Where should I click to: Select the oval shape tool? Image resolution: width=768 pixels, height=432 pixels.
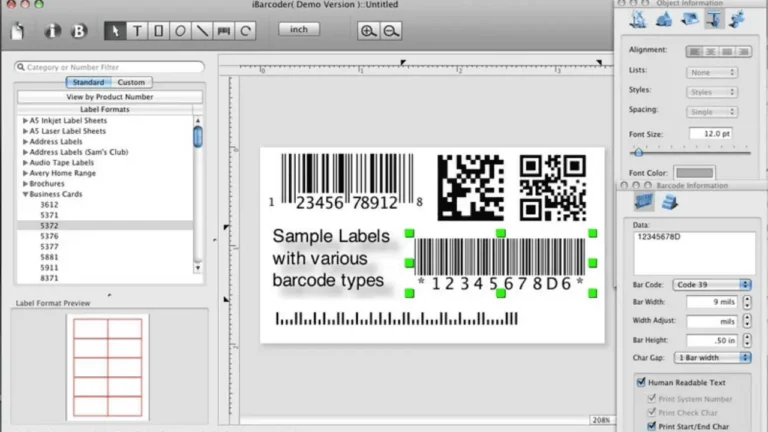point(180,31)
